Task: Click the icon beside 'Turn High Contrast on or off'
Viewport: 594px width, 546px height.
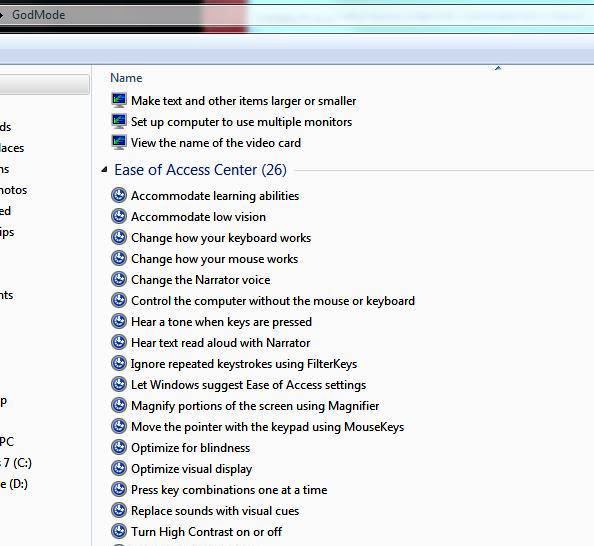Action: (x=119, y=531)
